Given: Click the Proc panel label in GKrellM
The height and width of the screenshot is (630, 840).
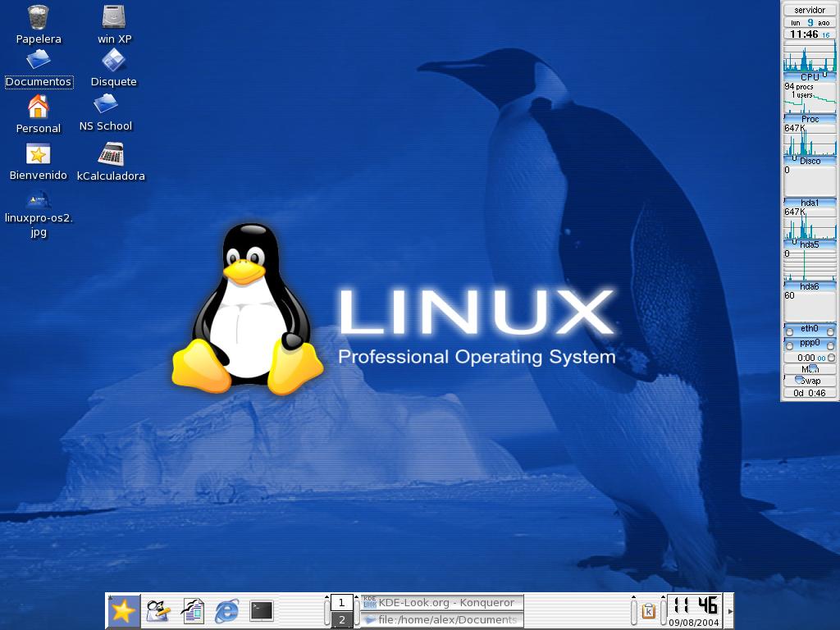Looking at the screenshot, I should (810, 119).
